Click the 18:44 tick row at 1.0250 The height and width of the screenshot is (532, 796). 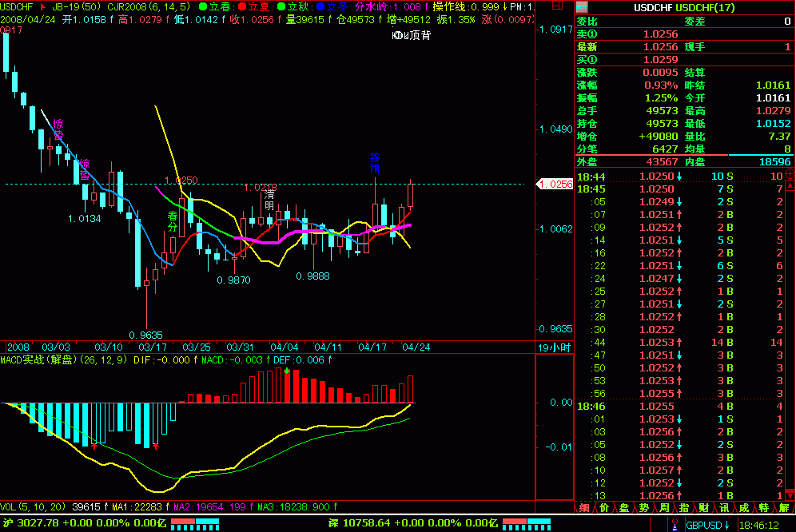pyautogui.click(x=680, y=177)
